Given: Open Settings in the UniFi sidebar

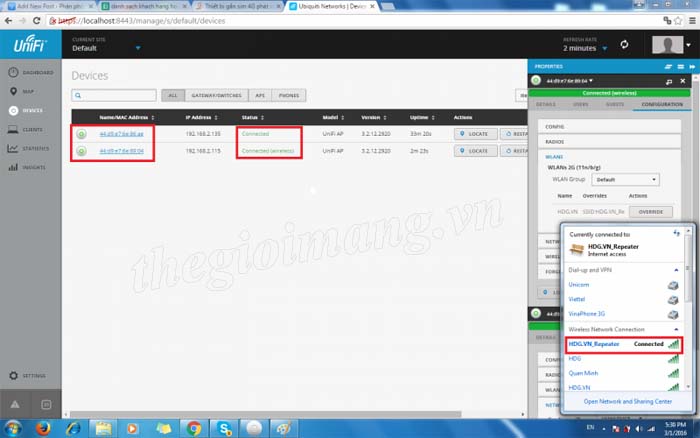Looking at the screenshot, I should point(27,375).
